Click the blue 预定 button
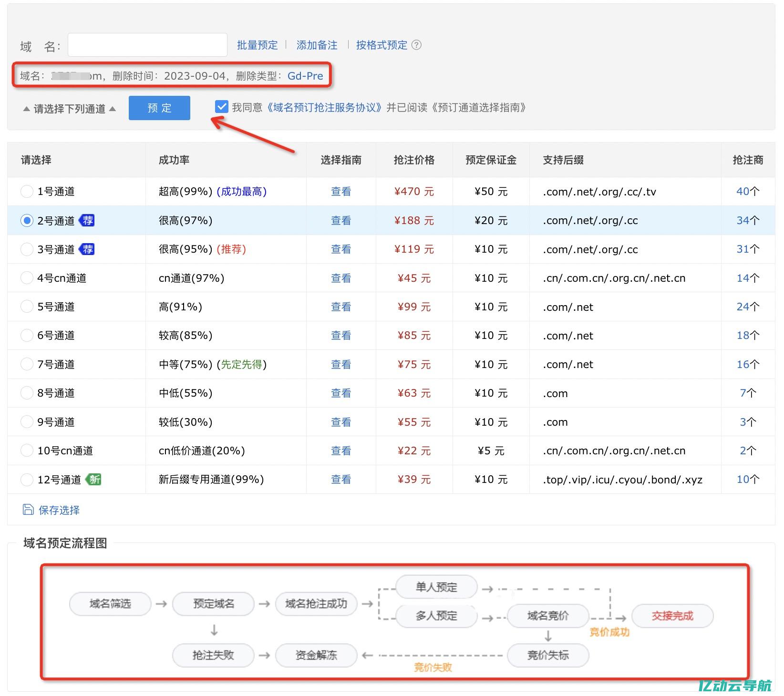Screen dimensions: 784x696 coord(159,108)
